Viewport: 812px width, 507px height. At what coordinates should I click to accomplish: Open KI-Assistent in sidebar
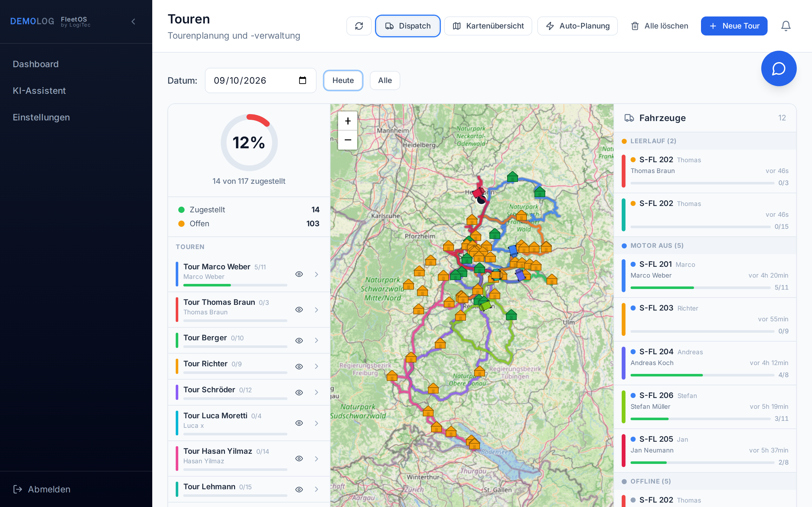coord(39,91)
